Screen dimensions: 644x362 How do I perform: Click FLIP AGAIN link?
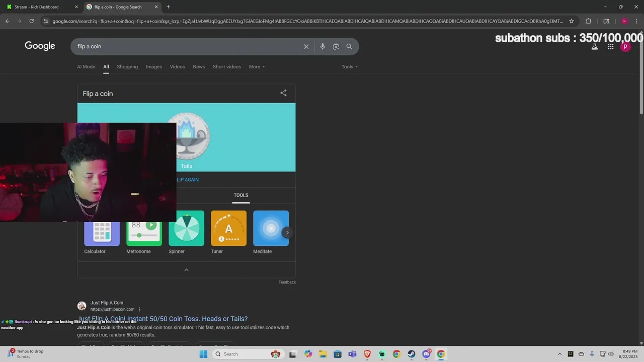(x=188, y=179)
